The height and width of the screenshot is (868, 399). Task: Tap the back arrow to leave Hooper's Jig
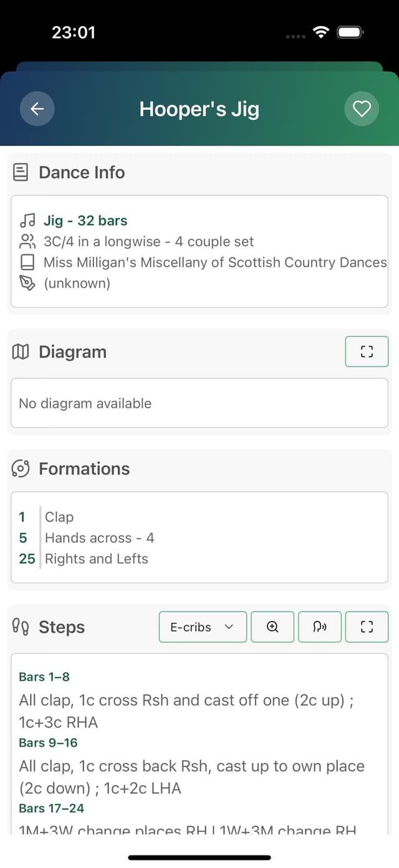[x=37, y=109]
